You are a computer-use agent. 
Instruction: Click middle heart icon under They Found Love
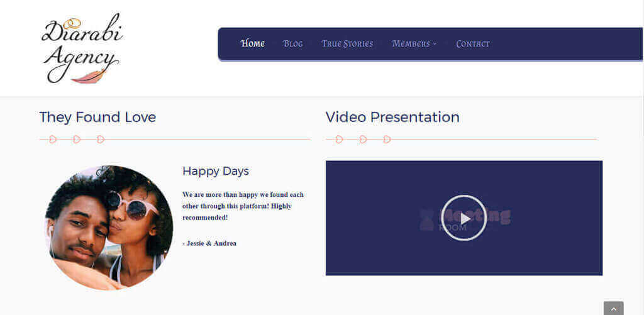77,139
